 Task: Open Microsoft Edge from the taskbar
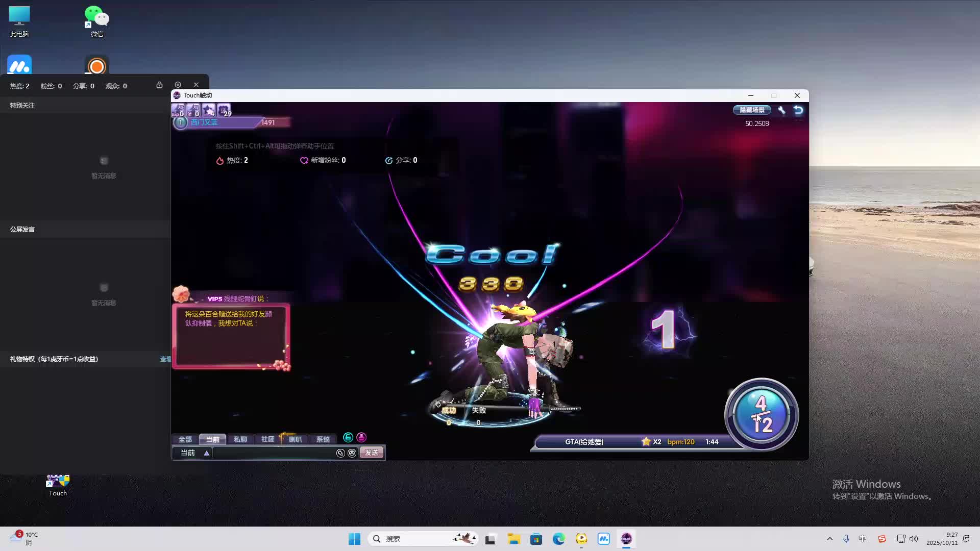point(558,539)
